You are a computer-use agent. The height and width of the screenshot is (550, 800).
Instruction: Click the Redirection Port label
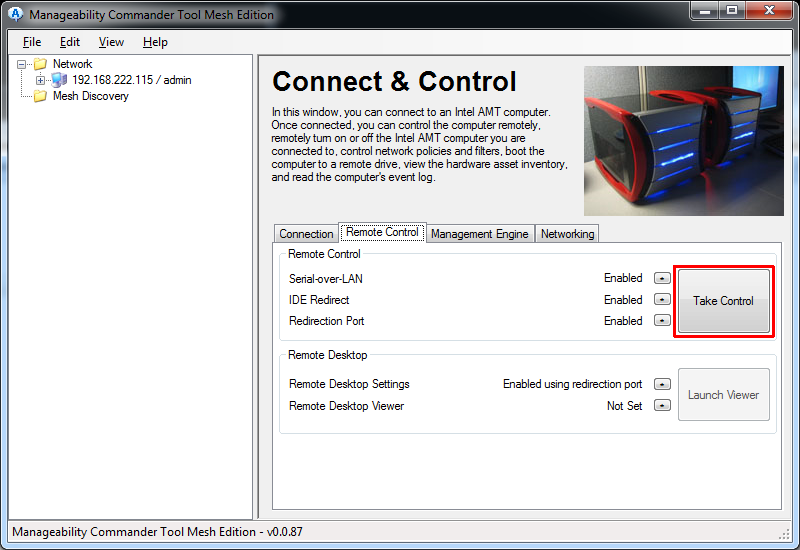327,321
